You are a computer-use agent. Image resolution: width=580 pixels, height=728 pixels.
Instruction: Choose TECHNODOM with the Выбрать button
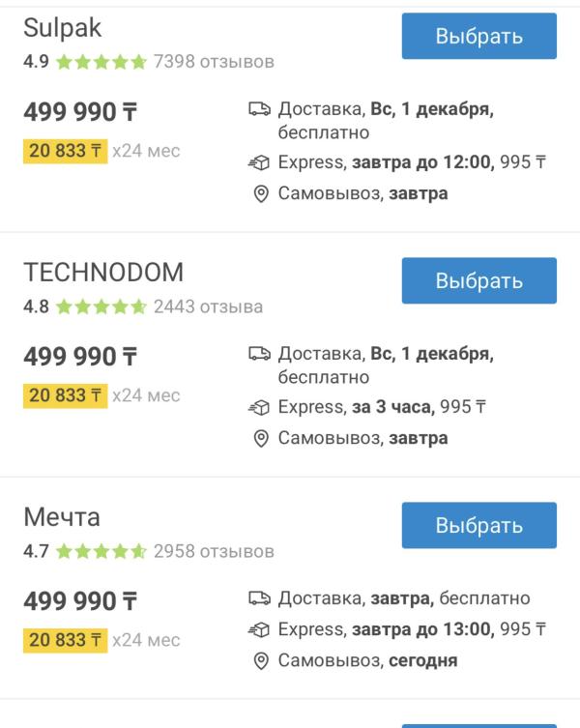479,281
